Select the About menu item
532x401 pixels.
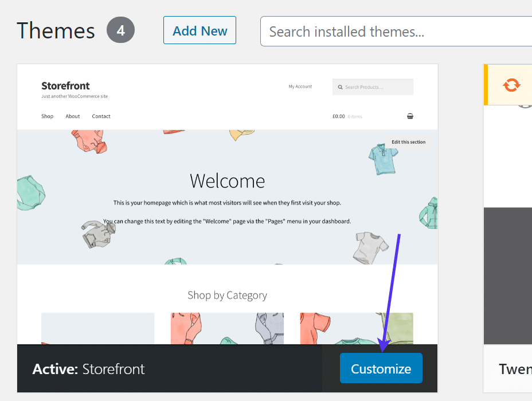72,116
